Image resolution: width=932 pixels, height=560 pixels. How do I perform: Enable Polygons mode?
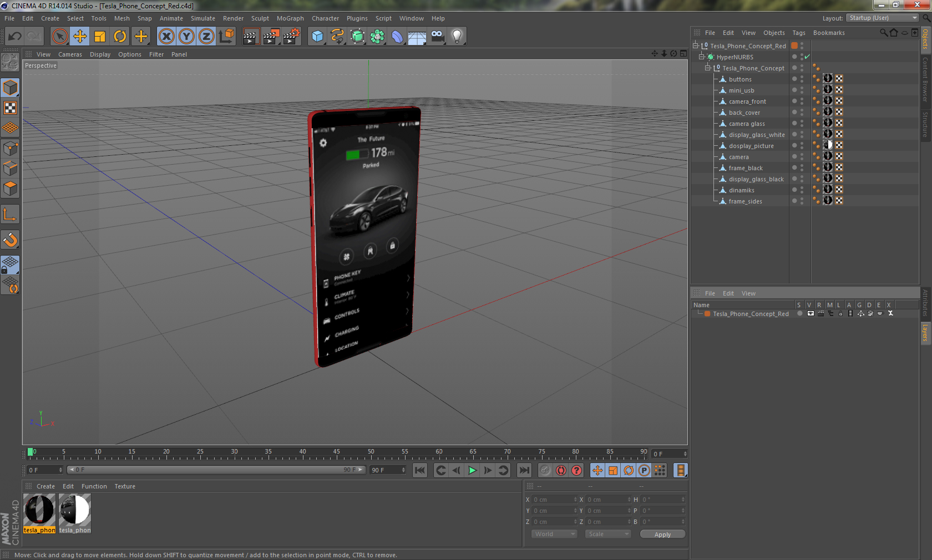click(10, 189)
